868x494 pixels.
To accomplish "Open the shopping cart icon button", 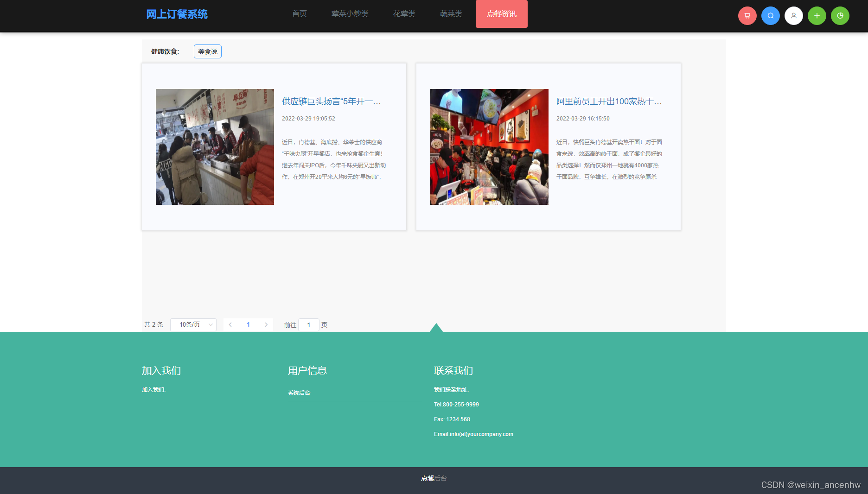I will (x=747, y=16).
